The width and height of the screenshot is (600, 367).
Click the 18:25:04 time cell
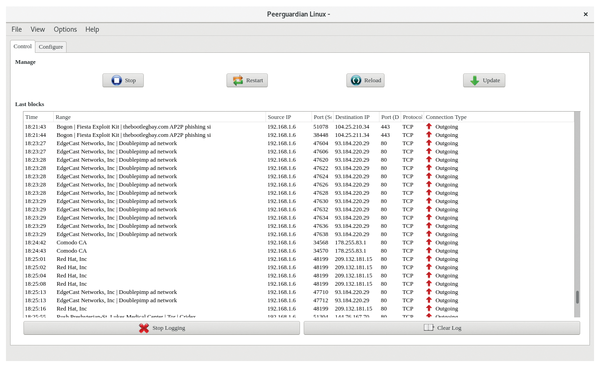(x=36, y=276)
